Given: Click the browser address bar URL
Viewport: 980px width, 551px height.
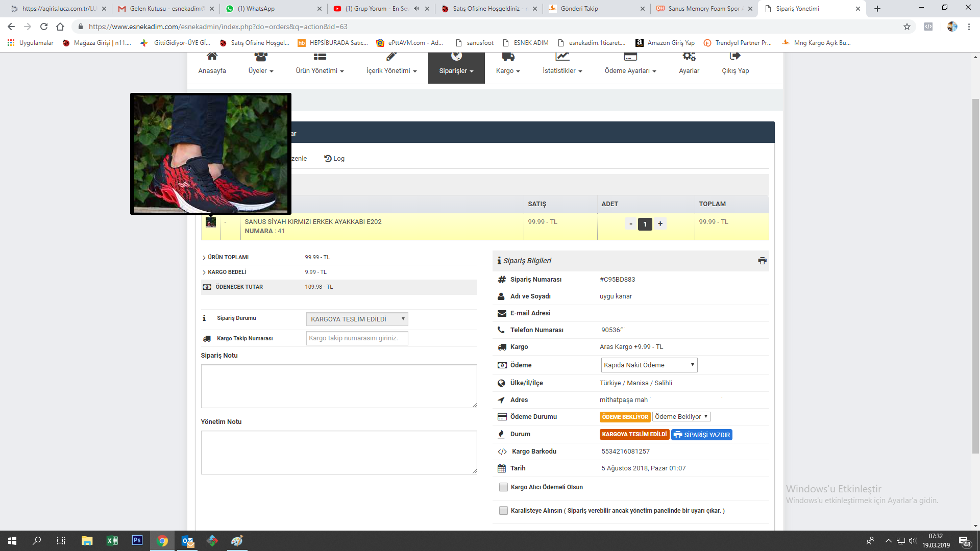Looking at the screenshot, I should click(218, 27).
